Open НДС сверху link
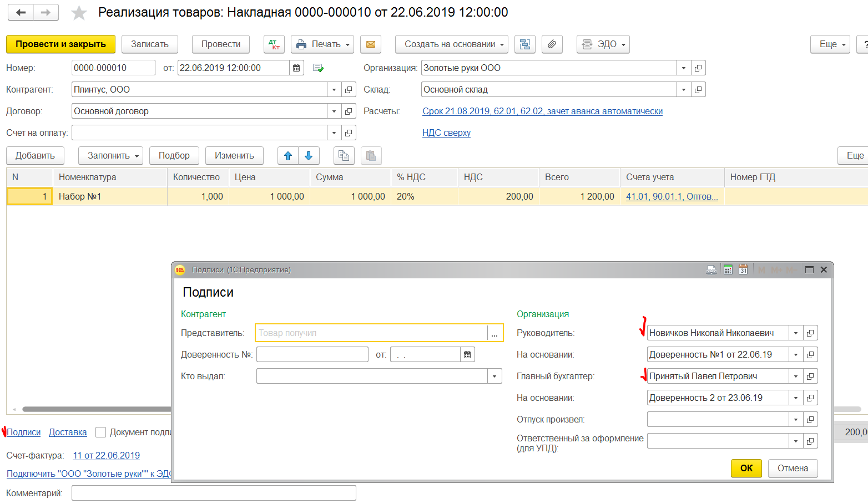 coord(446,133)
